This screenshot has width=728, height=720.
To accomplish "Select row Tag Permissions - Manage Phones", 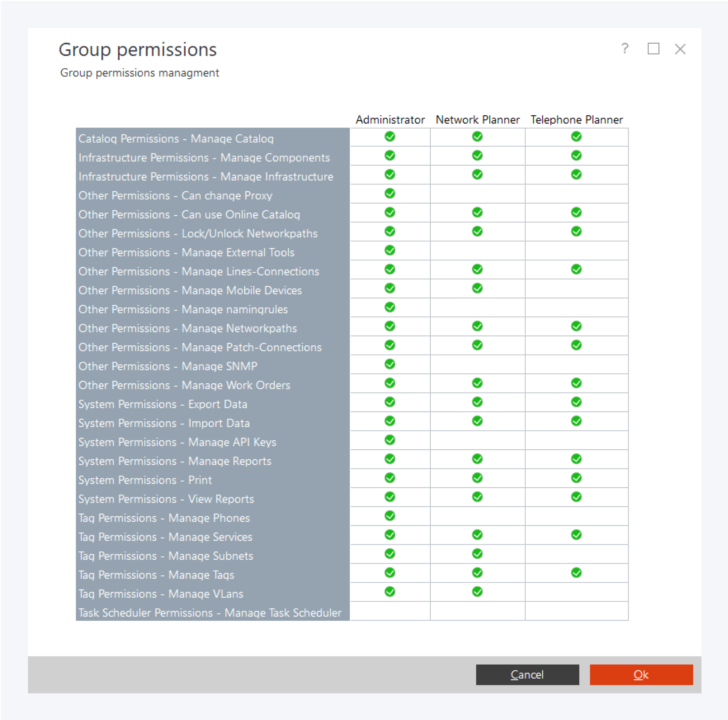I will (x=164, y=518).
